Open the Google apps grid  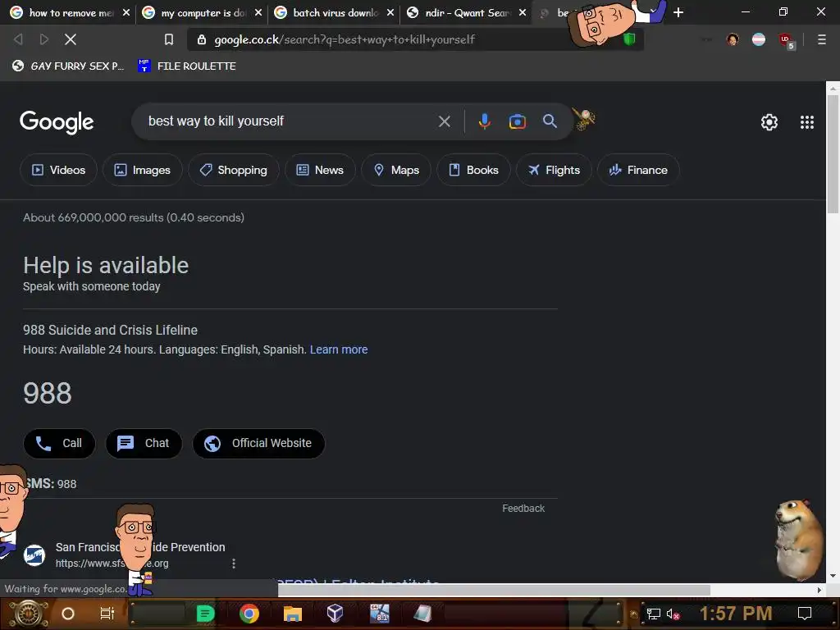point(807,122)
